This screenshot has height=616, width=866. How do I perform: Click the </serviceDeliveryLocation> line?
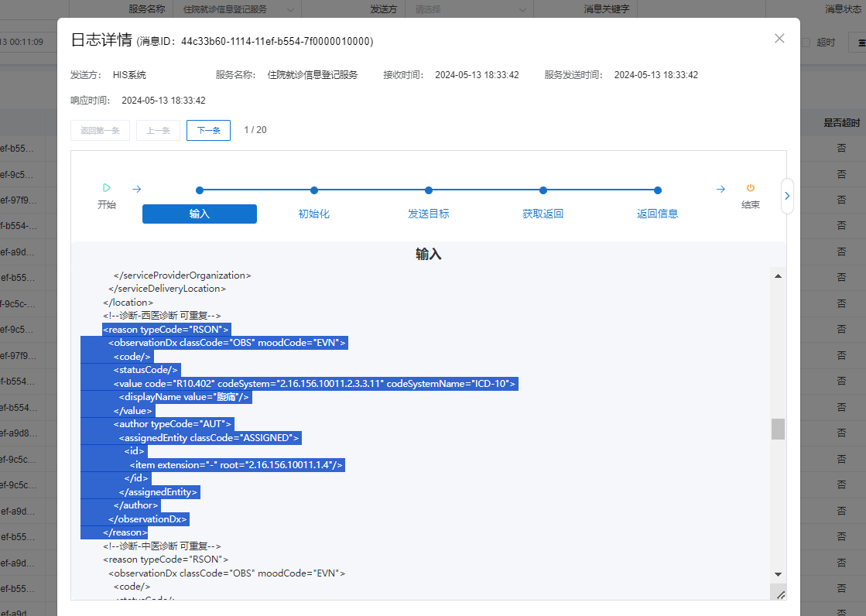167,289
